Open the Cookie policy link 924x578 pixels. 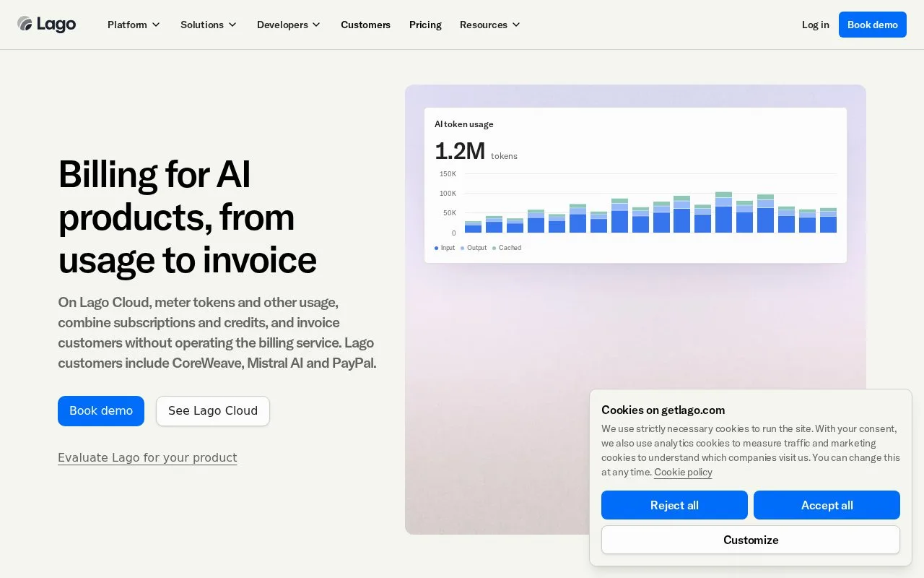[683, 472]
